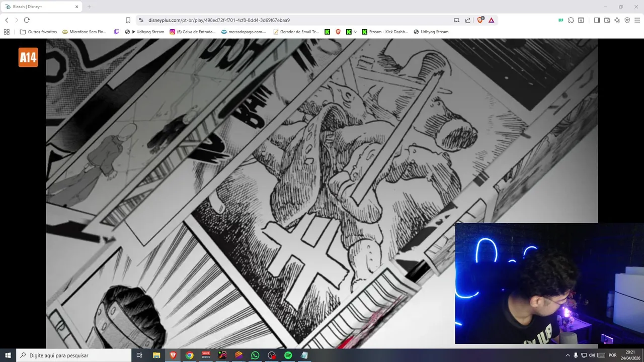Focus the disneyplus.com address bar
This screenshot has width=644, height=362.
tap(219, 20)
